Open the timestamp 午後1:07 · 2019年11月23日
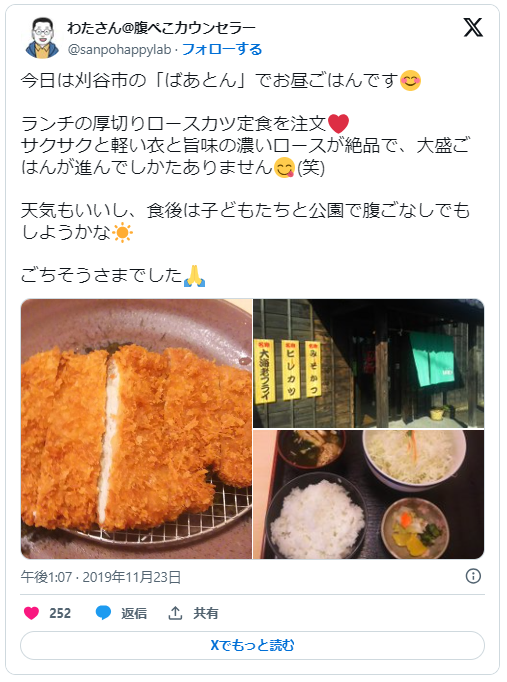 pyautogui.click(x=101, y=577)
